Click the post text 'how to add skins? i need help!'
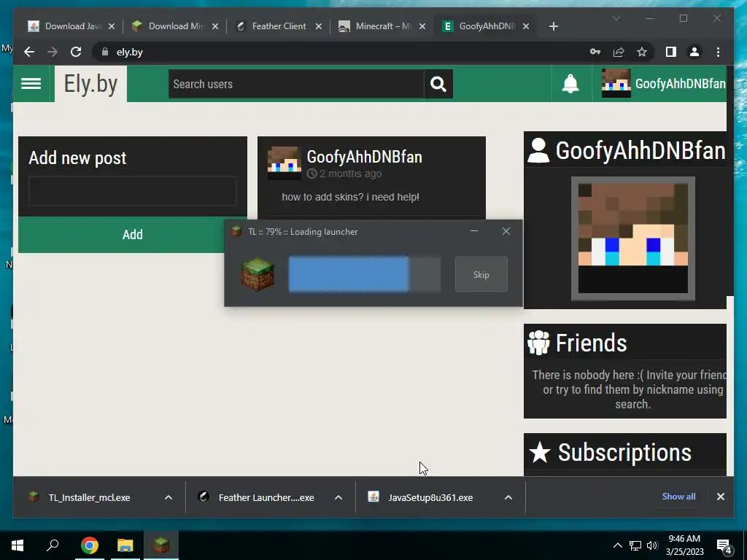Viewport: 747px width, 560px height. click(351, 197)
